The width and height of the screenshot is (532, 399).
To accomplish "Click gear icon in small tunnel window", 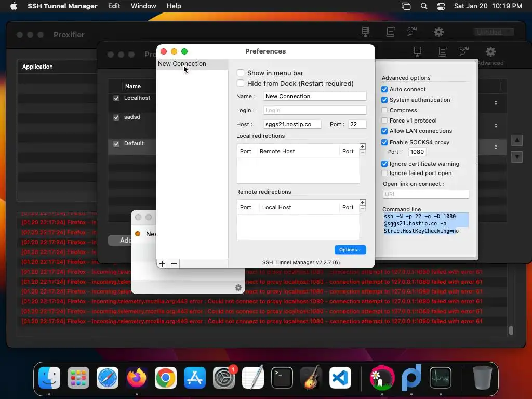I will (x=238, y=288).
